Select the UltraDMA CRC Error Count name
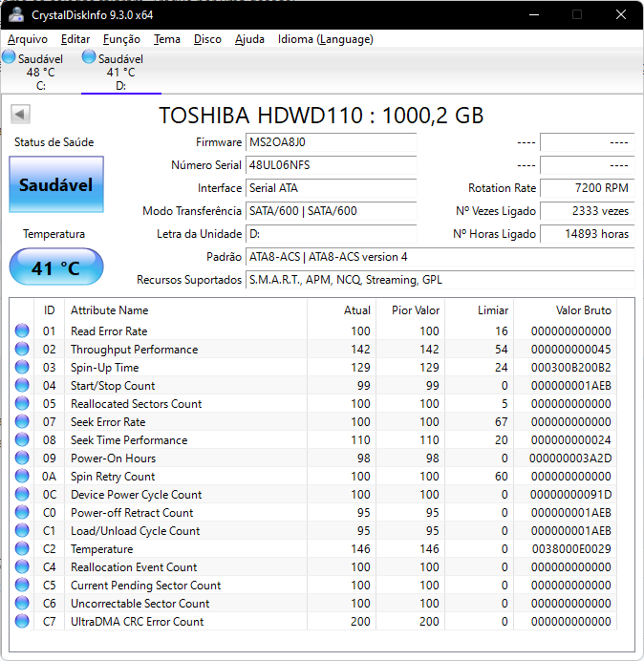Viewport: 644px width, 661px height. [137, 622]
